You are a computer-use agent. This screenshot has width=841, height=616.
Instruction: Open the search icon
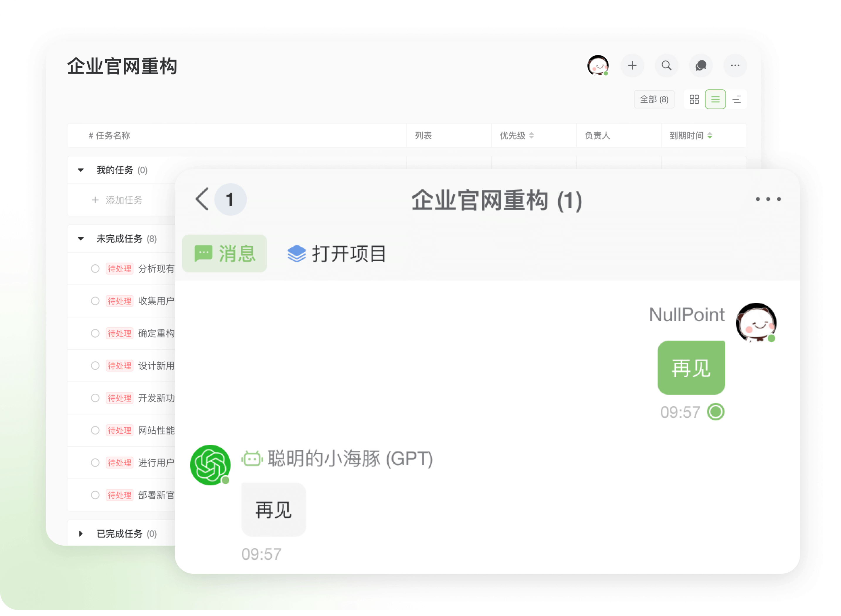coord(667,66)
